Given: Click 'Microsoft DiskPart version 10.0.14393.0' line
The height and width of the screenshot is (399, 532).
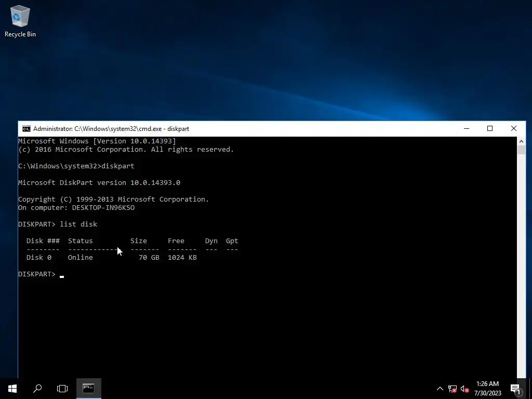Looking at the screenshot, I should (99, 182).
